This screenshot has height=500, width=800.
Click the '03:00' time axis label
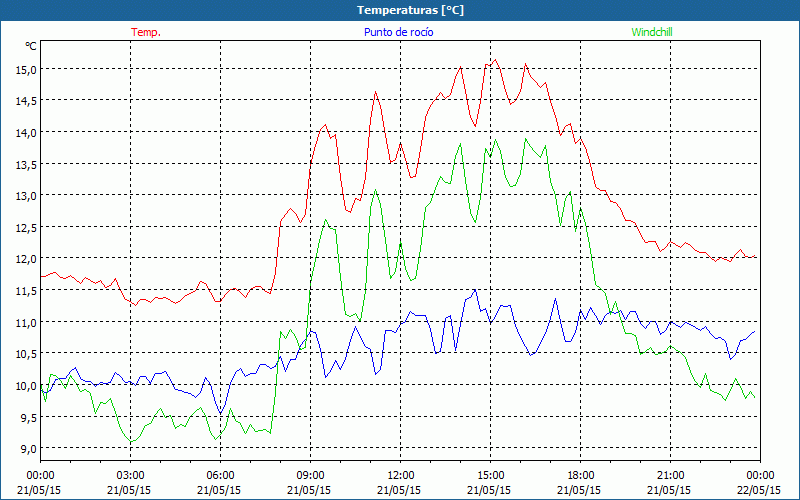click(130, 476)
